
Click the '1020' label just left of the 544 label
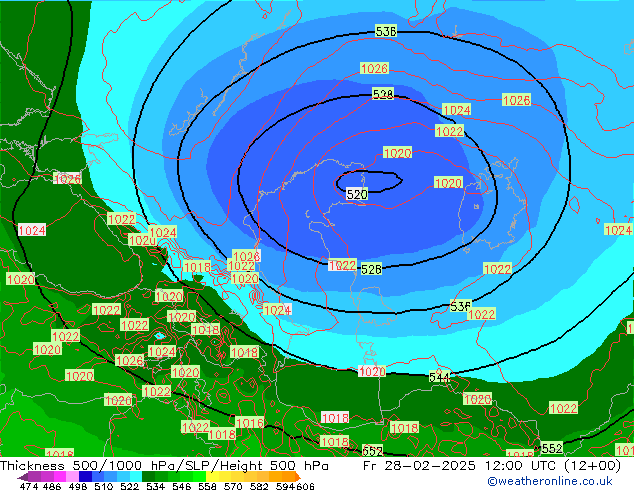click(x=372, y=371)
